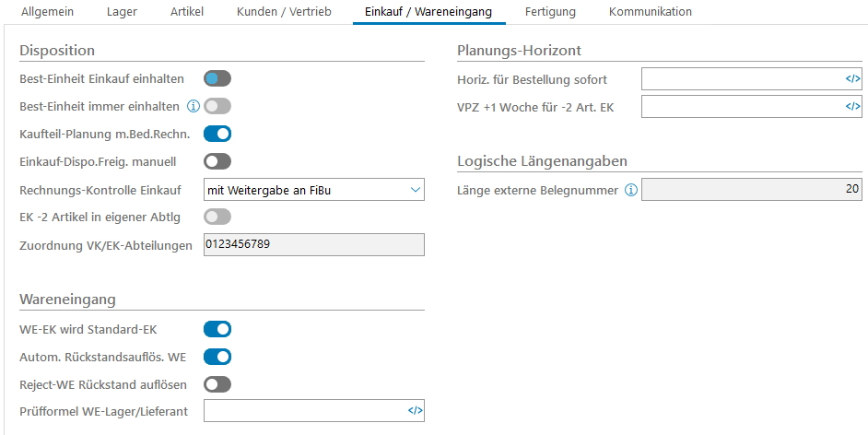Open the Lager tab
Viewport: 868px width, 435px height.
tap(122, 12)
